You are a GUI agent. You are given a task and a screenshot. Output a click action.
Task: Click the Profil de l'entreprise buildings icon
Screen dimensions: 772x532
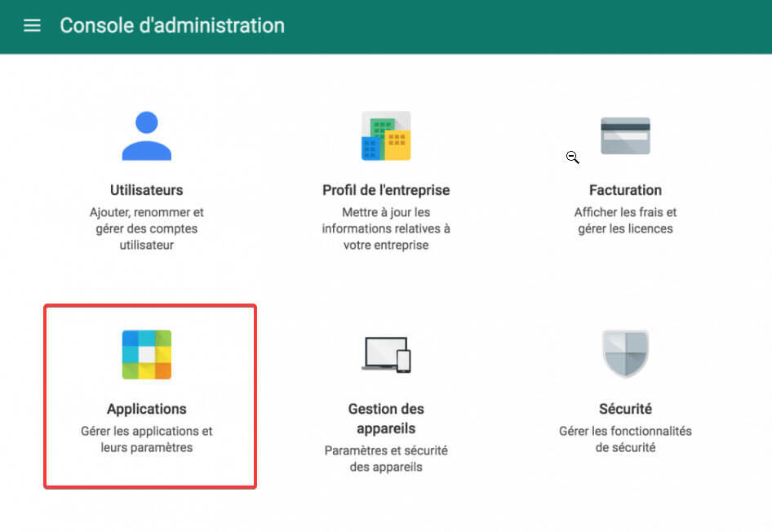click(386, 135)
